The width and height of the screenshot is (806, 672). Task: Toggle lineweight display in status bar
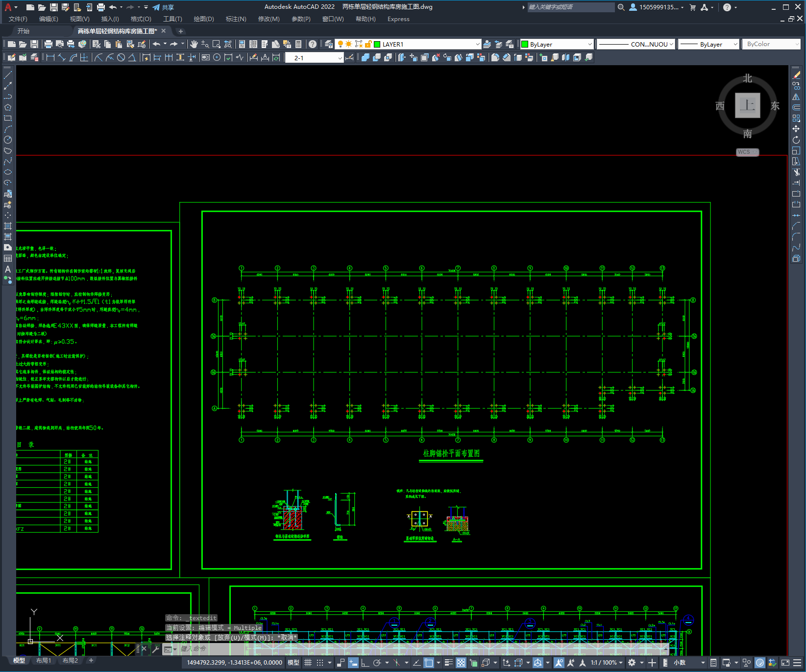[x=448, y=663]
